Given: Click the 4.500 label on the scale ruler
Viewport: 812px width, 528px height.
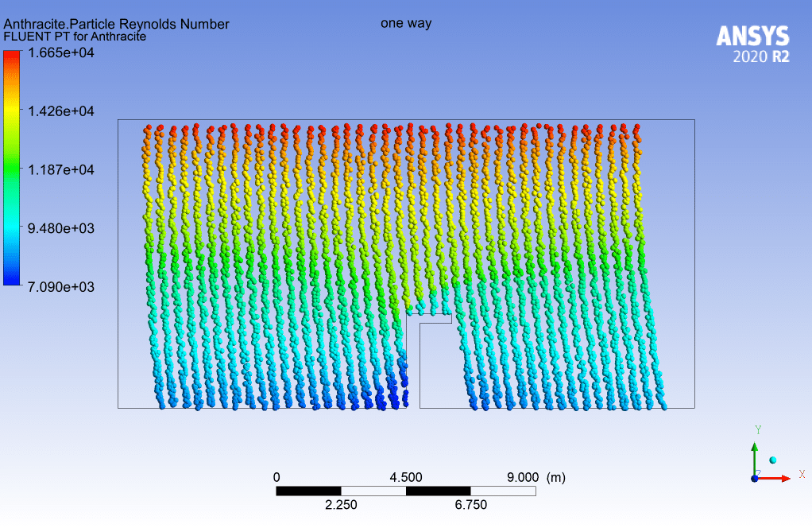Looking at the screenshot, I should 405,477.
